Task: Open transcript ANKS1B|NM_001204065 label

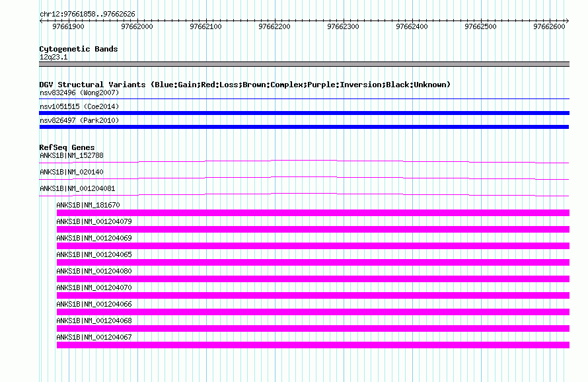Action: (x=94, y=254)
